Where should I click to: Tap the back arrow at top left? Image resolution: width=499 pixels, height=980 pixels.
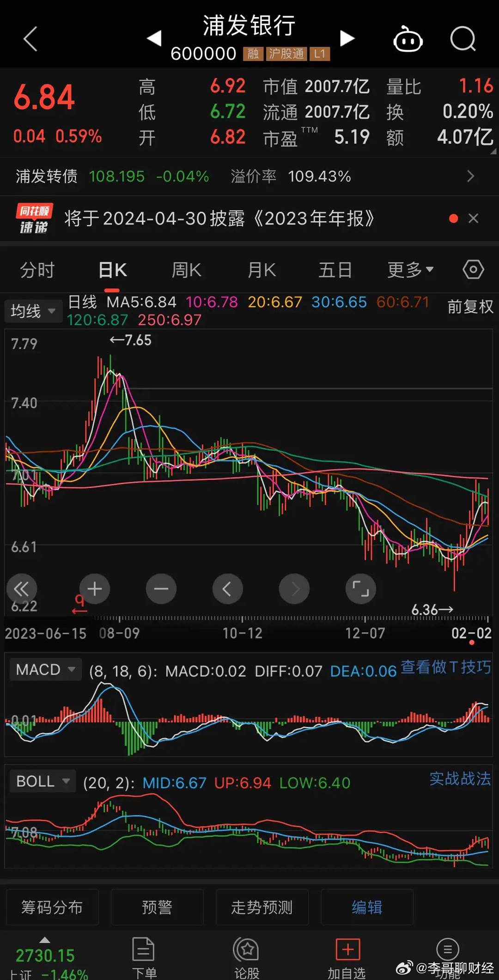pyautogui.click(x=30, y=39)
